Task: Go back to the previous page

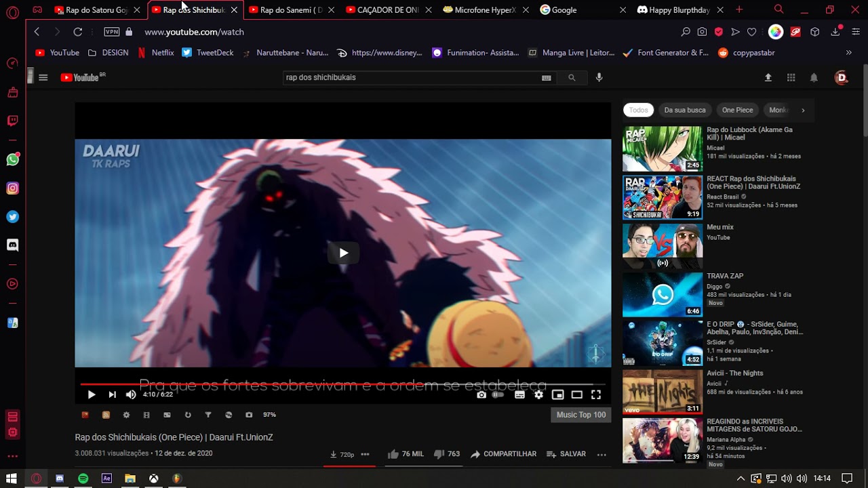Action: (x=37, y=32)
